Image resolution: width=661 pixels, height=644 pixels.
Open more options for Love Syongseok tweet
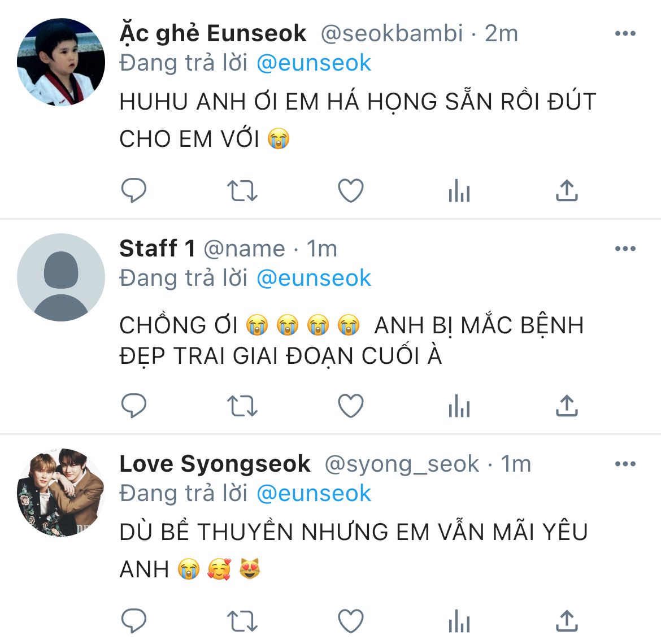625,464
